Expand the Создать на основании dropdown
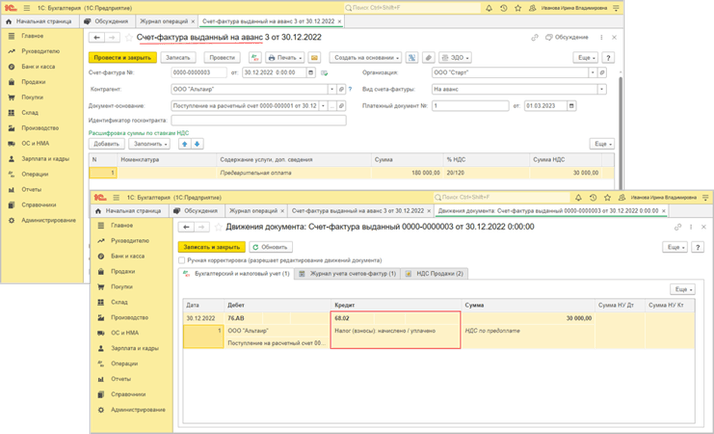The height and width of the screenshot is (434, 714). tap(366, 58)
